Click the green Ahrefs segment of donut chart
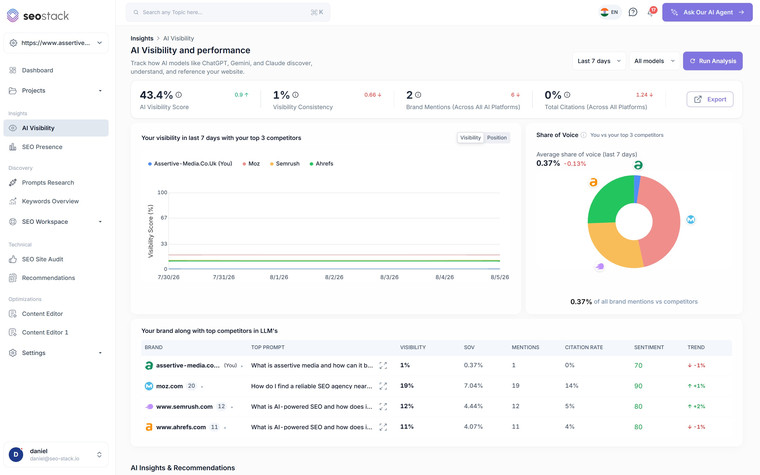Viewport: 760px width, 475px height. coord(607,199)
